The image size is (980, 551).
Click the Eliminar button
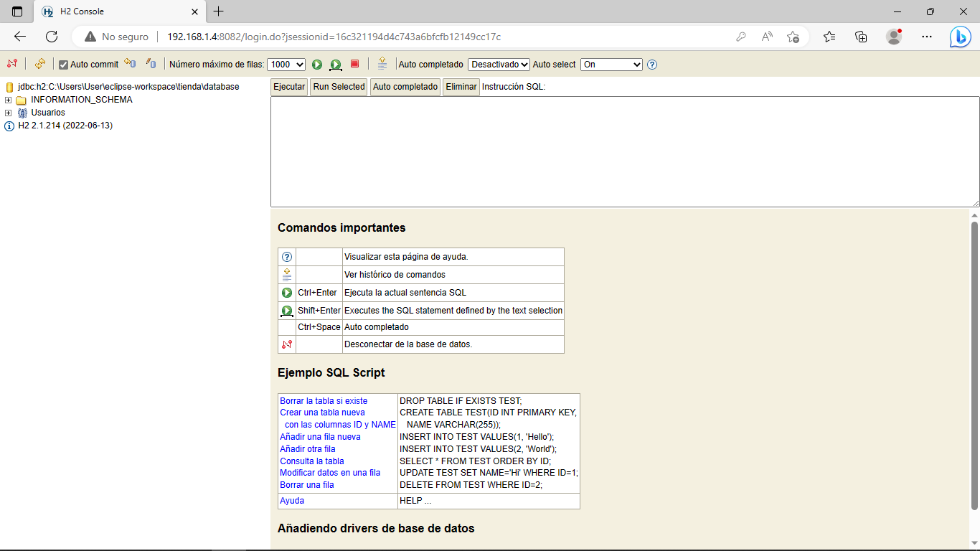click(x=461, y=87)
